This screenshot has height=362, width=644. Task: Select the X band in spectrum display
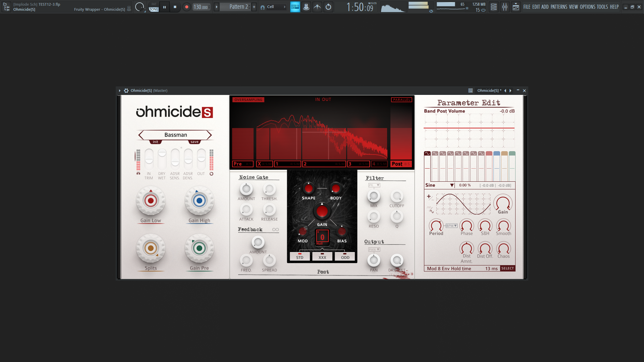tap(264, 164)
